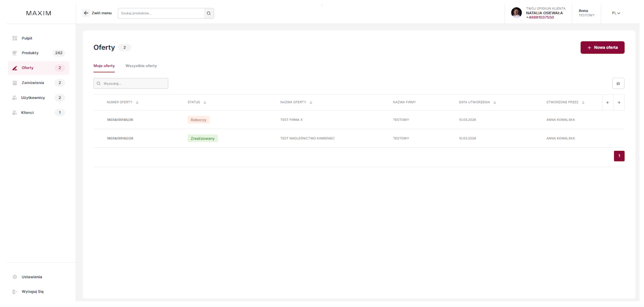Screen dimensions: 644x307
Task: Click the table scroll right arrow
Action: click(x=619, y=103)
